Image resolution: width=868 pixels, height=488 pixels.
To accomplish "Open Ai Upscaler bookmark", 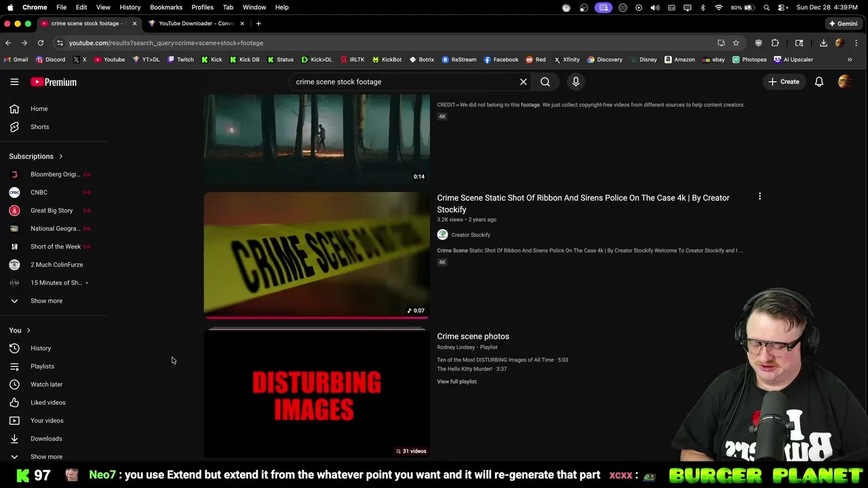I will pos(793,60).
